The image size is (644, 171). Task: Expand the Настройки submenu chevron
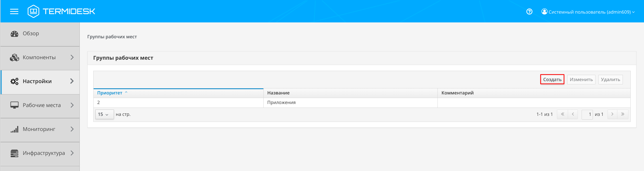[x=72, y=81]
